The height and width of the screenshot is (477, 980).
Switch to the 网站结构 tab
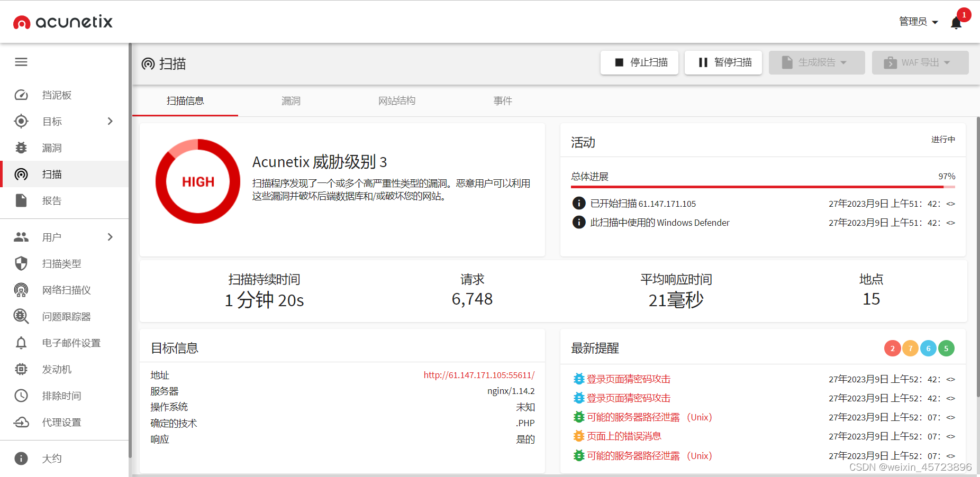[x=397, y=100]
